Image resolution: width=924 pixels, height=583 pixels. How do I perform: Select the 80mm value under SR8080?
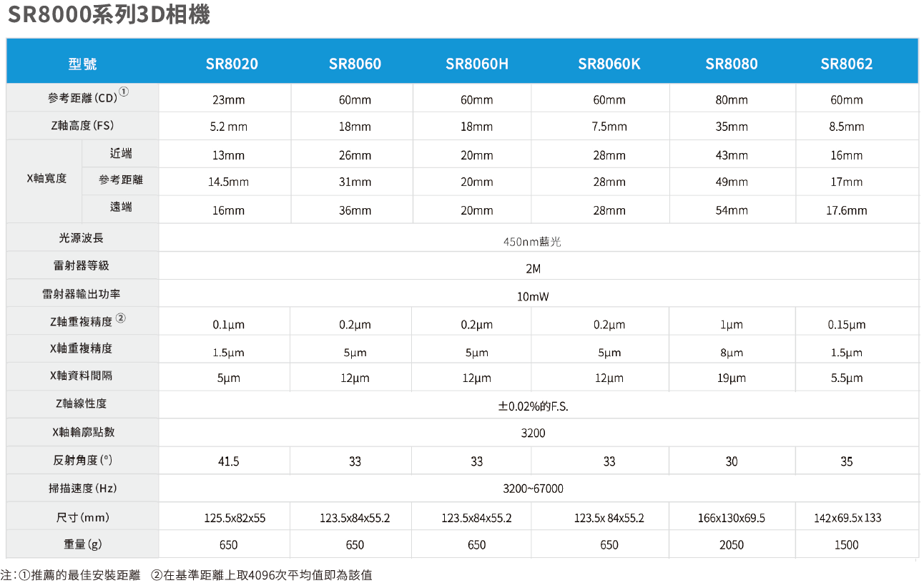[732, 100]
